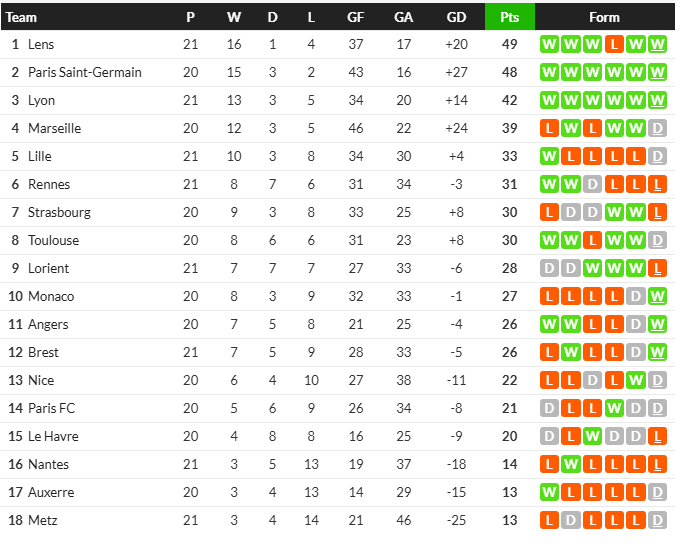Open the Metz team link
The image size is (683, 554).
coord(43,520)
